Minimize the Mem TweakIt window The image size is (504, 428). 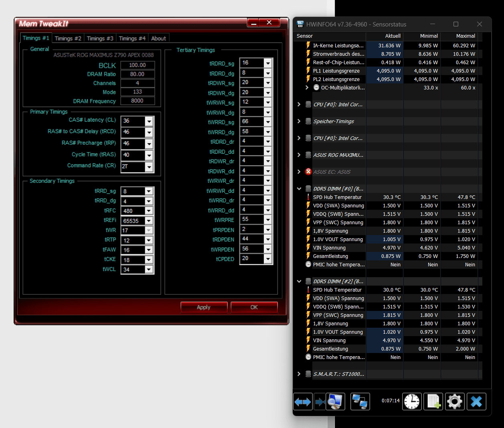coord(253,23)
